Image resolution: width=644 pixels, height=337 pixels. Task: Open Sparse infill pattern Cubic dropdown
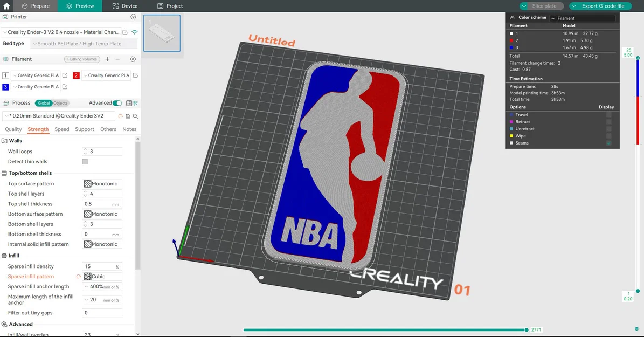click(102, 277)
